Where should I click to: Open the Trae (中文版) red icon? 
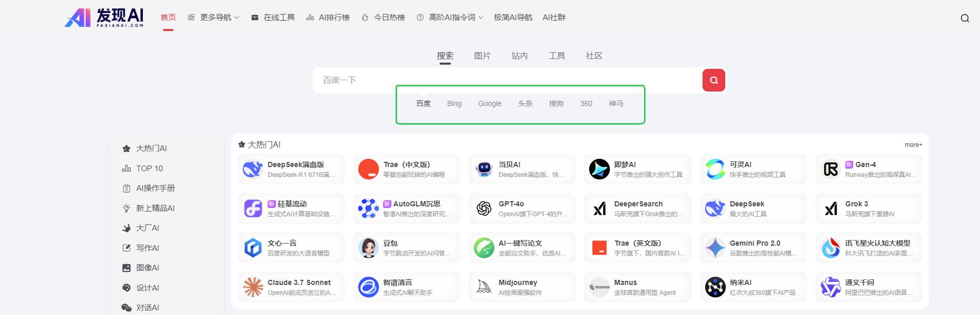pyautogui.click(x=369, y=169)
